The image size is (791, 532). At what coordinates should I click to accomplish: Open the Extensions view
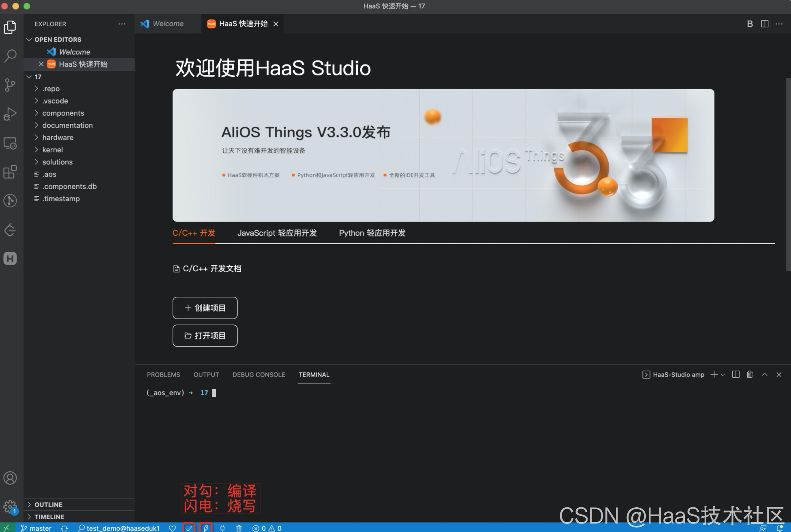(10, 172)
